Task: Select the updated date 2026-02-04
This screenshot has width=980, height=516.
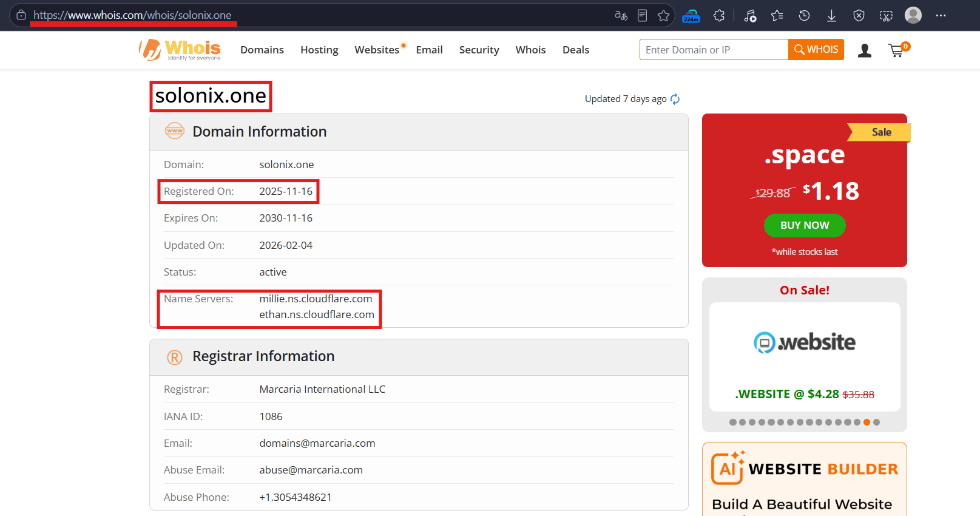Action: point(286,245)
